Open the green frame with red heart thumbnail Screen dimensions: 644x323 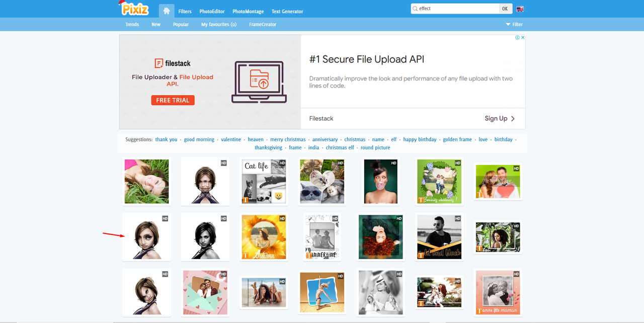(x=498, y=181)
